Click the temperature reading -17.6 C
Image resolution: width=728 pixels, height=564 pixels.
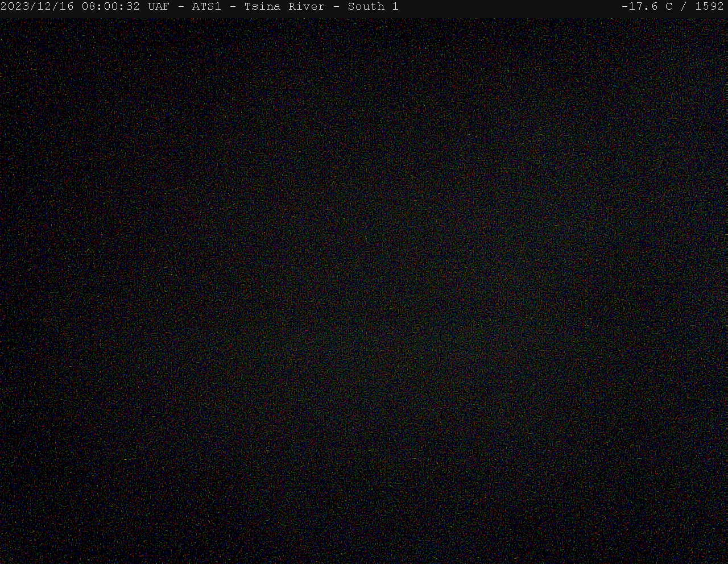[x=647, y=7]
